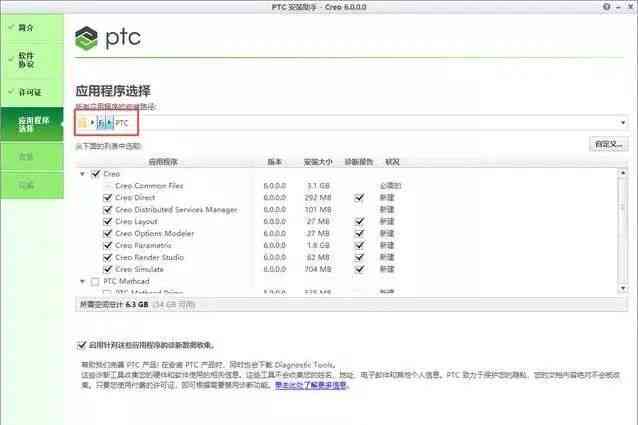Select the Creo Distributed Services Manager label
The height and width of the screenshot is (425, 638).
pos(176,210)
